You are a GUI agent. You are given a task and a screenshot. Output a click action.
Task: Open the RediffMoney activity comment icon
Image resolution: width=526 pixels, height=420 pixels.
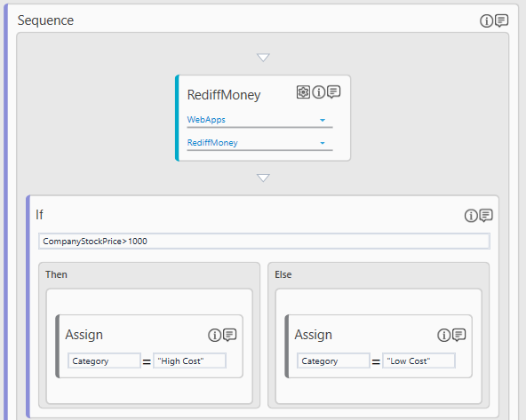334,91
